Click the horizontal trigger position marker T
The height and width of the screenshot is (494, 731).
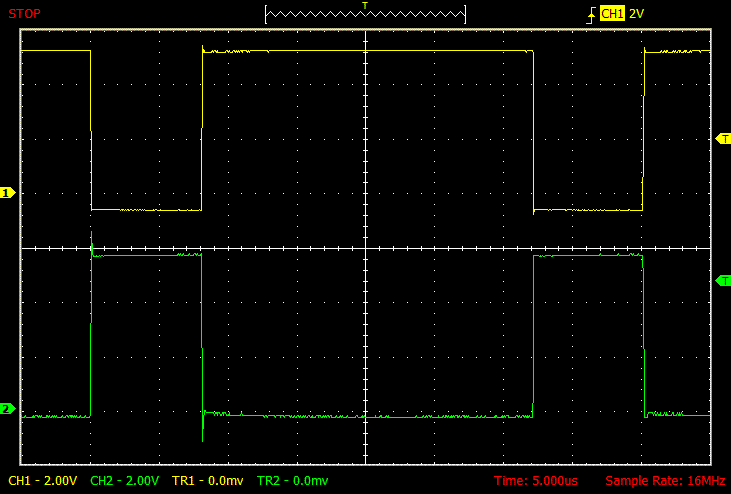point(365,5)
